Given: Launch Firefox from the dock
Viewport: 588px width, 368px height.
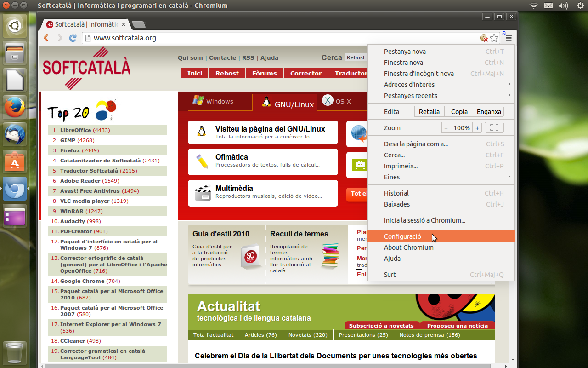Looking at the screenshot, I should [15, 107].
